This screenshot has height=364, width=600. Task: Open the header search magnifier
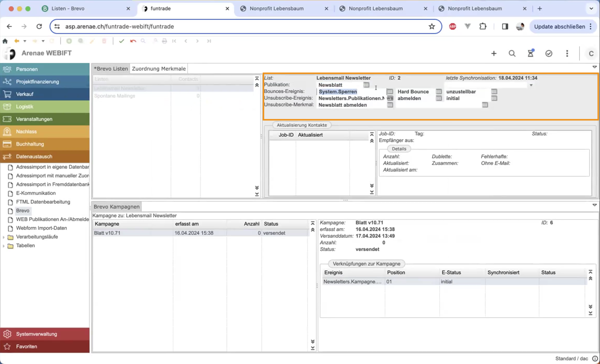(x=512, y=53)
